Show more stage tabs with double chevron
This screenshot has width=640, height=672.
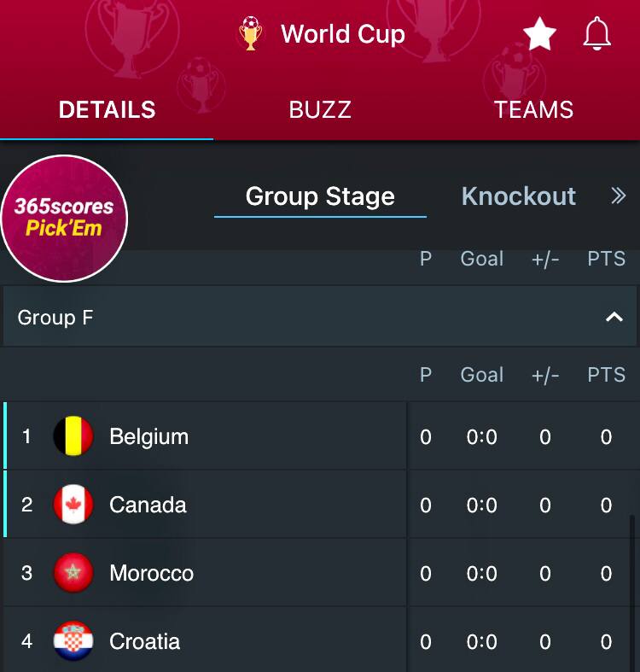click(x=619, y=196)
